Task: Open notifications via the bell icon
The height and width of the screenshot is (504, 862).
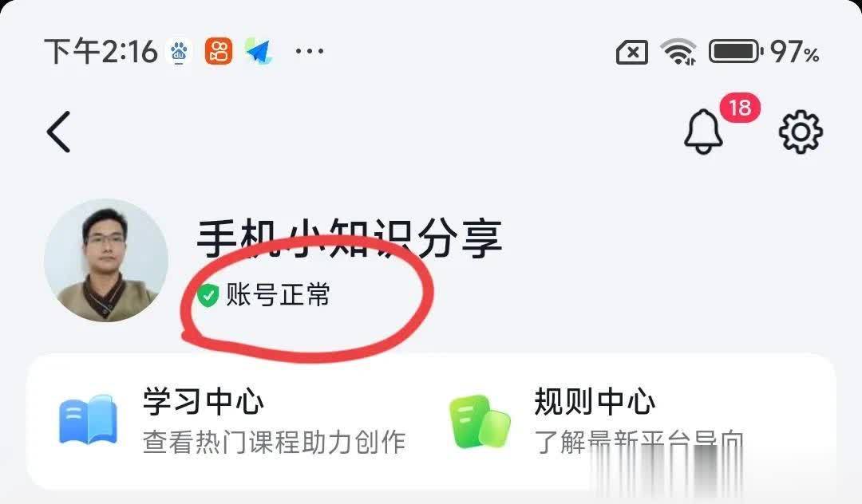Action: pos(703,132)
